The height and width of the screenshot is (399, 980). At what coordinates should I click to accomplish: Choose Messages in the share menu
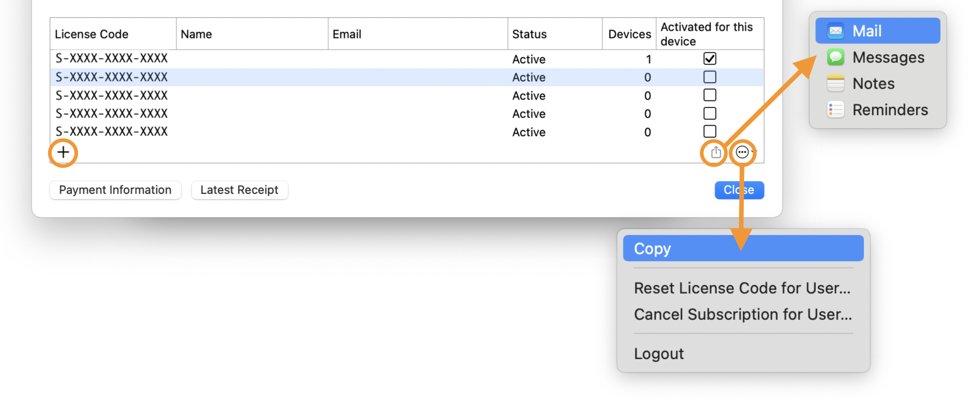tap(877, 57)
